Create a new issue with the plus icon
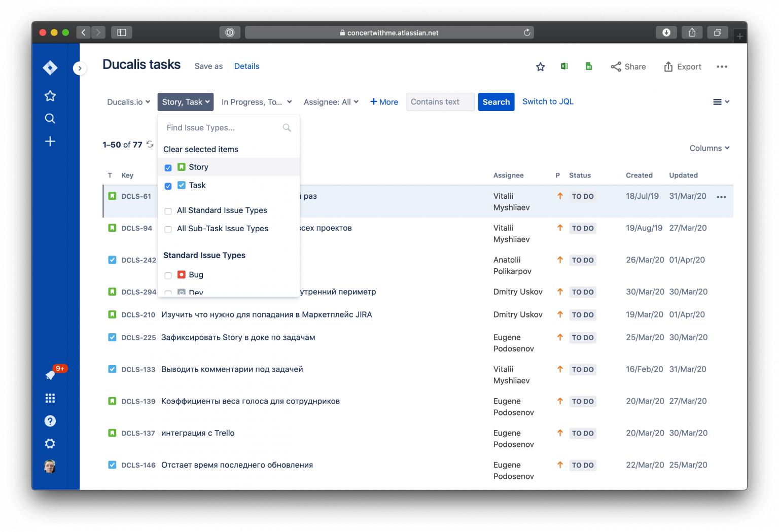This screenshot has width=779, height=532. point(50,141)
